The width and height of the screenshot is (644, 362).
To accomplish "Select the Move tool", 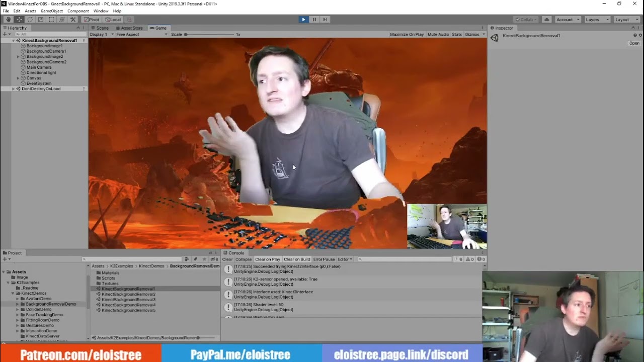I will point(19,20).
